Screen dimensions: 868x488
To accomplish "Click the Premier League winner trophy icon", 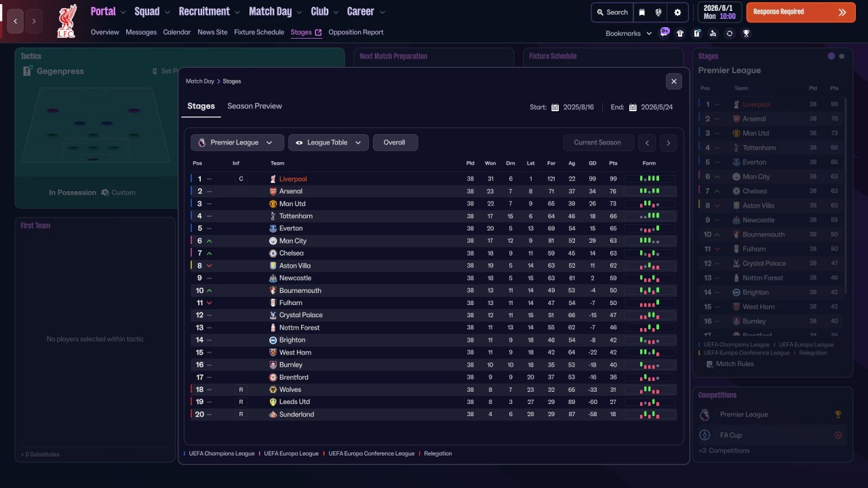I will 838,414.
